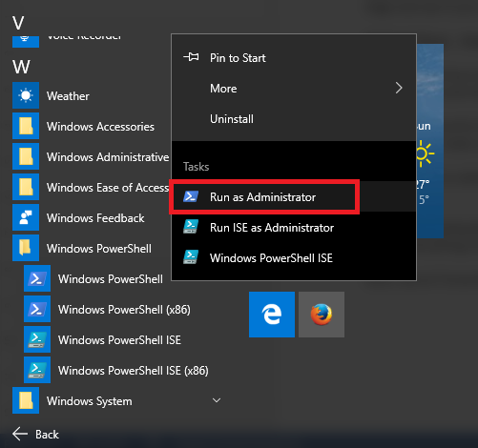Click the Windows Ease of Access folder icon

point(26,187)
